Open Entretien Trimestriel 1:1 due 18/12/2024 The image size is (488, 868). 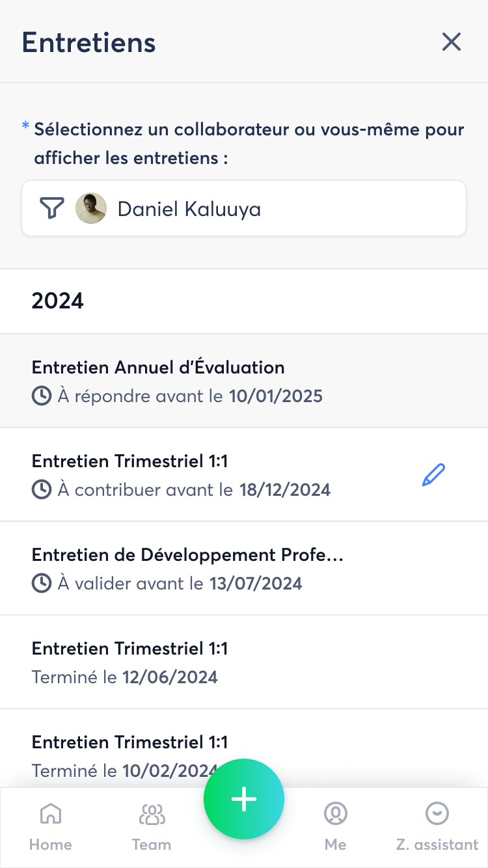coord(195,474)
